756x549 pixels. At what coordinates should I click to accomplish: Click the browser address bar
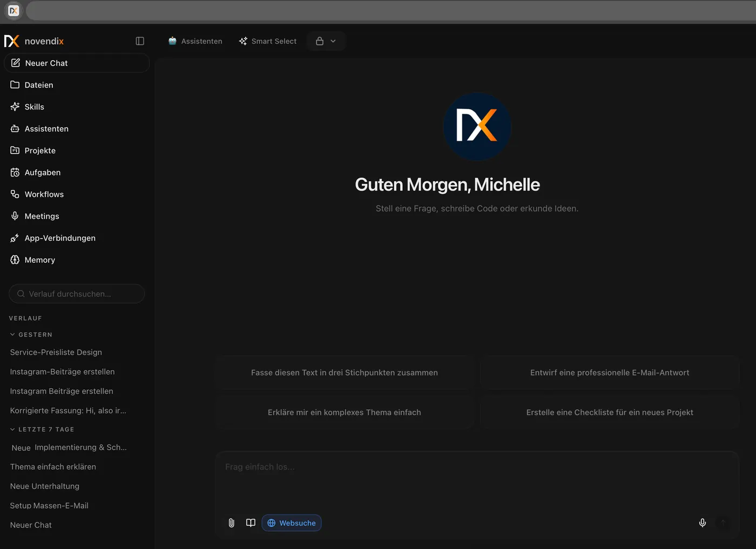click(x=391, y=11)
